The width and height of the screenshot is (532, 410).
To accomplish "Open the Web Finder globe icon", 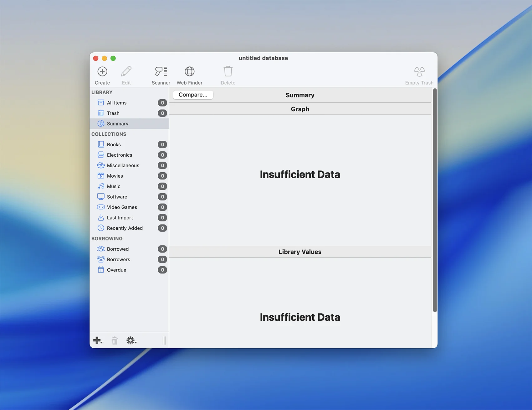I will [189, 72].
